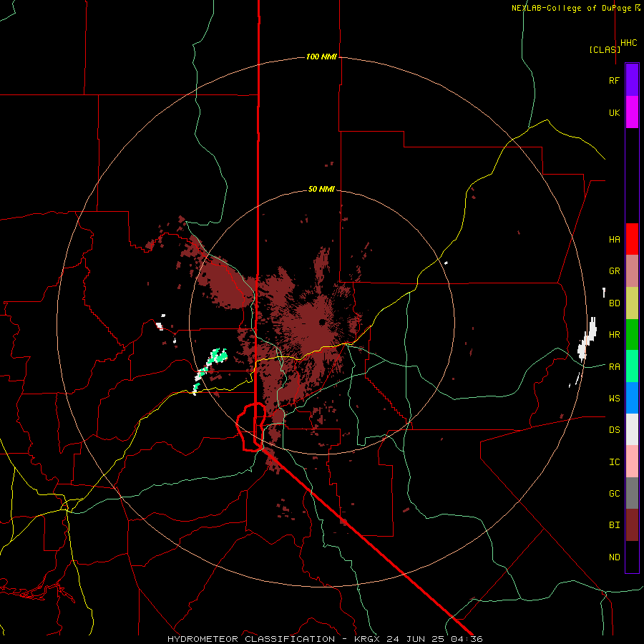Click the IC legend label
The height and width of the screenshot is (644, 644).
(614, 462)
